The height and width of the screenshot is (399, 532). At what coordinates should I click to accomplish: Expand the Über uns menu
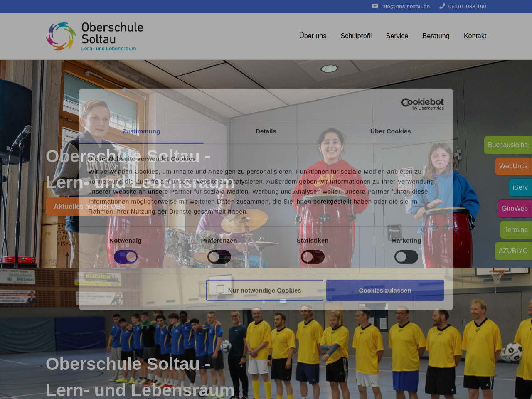313,36
